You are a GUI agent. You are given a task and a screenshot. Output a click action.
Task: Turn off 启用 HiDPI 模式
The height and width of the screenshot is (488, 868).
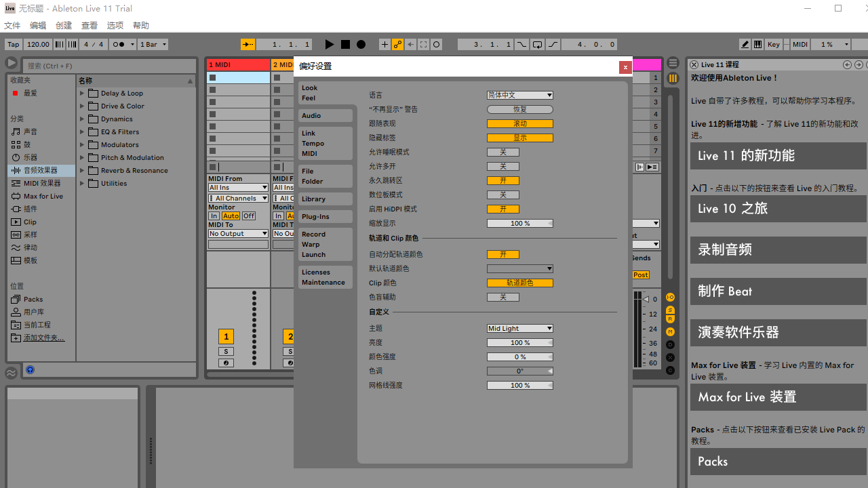[503, 209]
